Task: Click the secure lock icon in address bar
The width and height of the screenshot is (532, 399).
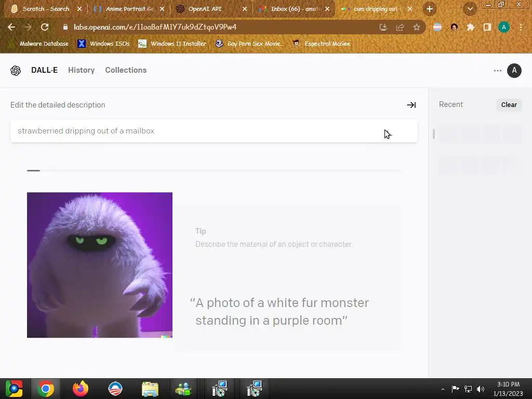Action: coord(65,27)
